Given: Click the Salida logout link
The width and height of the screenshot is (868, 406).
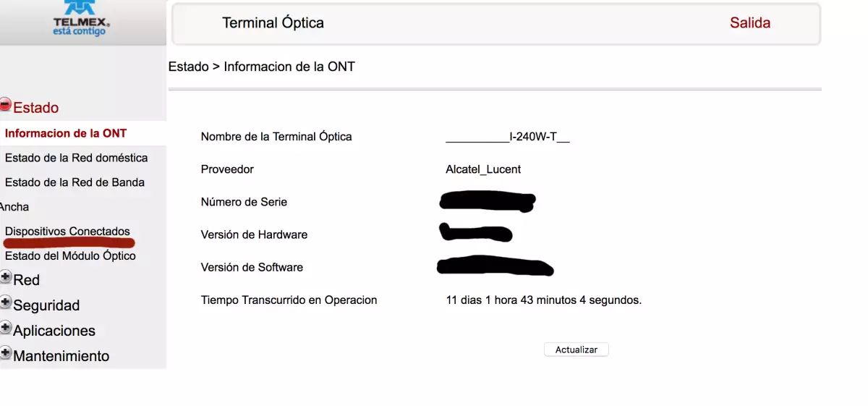Looking at the screenshot, I should click(x=750, y=23).
